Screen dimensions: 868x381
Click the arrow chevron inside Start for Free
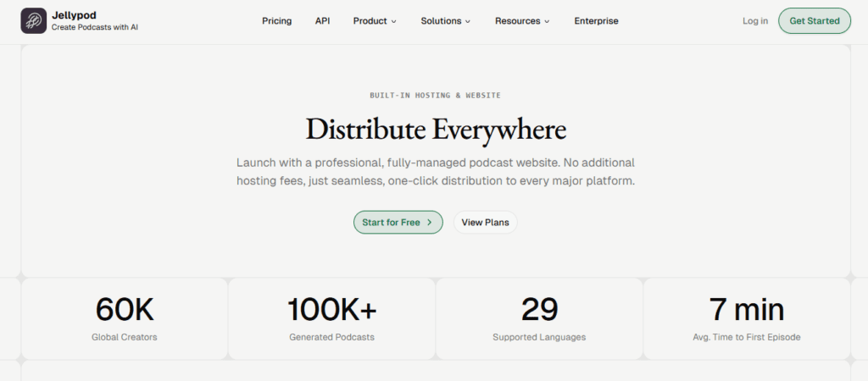coord(430,223)
